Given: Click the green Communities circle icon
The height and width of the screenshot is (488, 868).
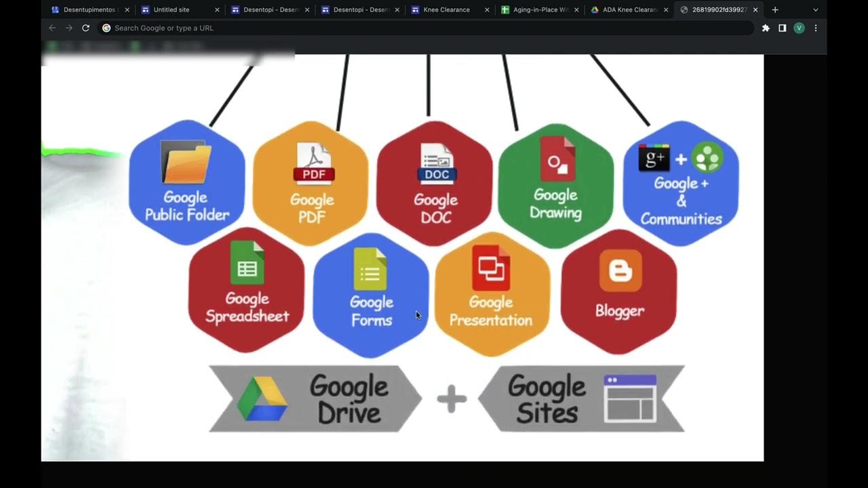Looking at the screenshot, I should coord(707,158).
